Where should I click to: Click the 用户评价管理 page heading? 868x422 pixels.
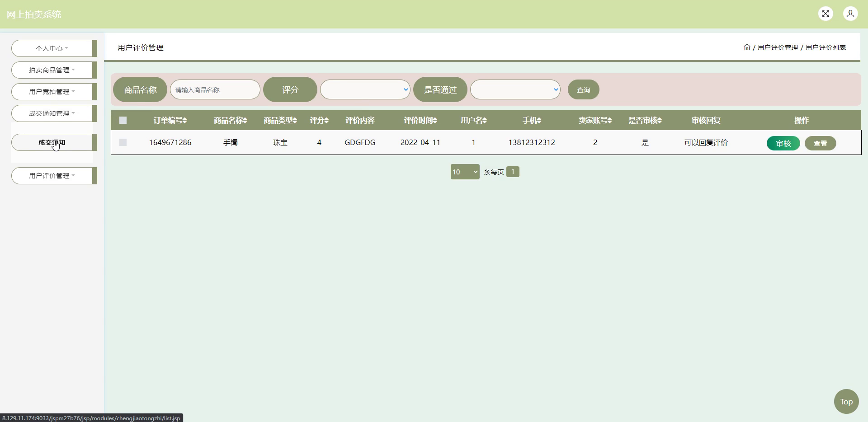click(141, 47)
